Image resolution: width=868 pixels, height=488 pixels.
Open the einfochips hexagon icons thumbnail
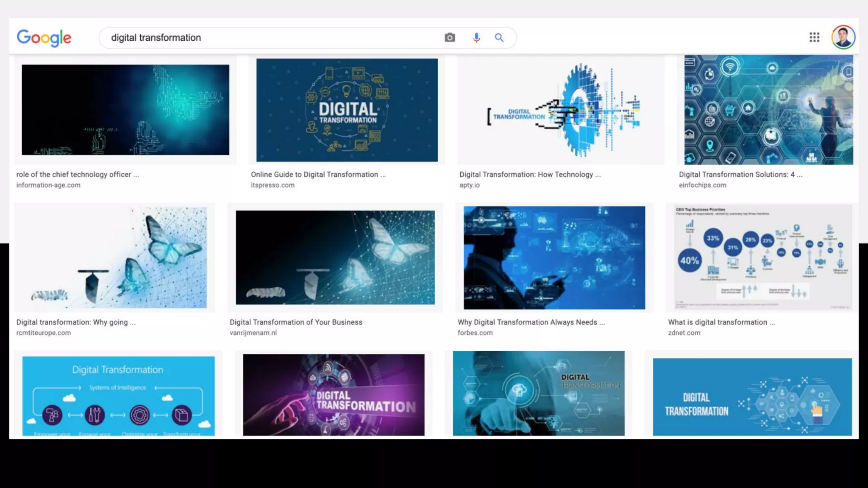click(768, 110)
